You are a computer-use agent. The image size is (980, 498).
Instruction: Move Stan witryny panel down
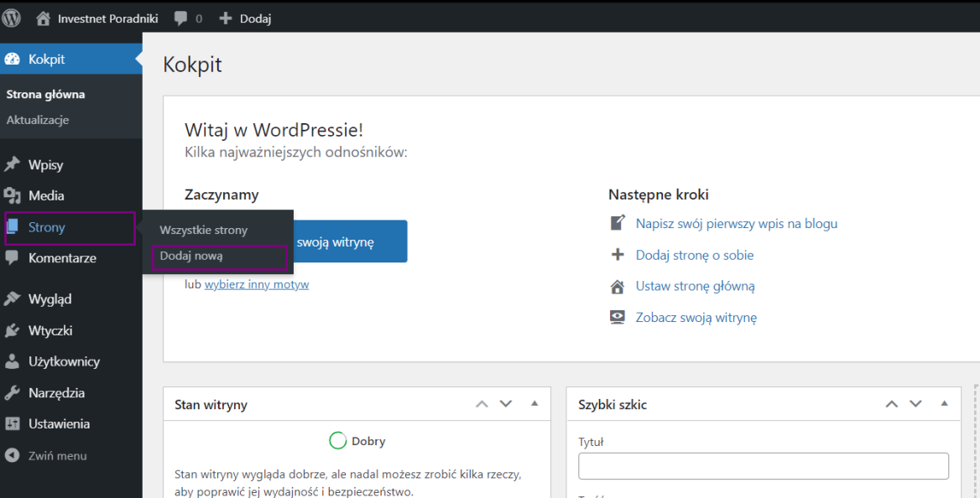pyautogui.click(x=506, y=404)
